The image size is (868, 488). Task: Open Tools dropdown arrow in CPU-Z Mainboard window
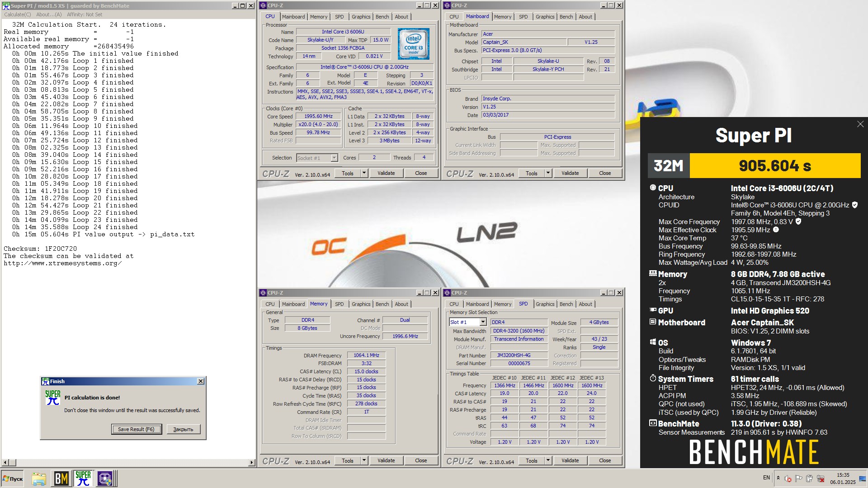pos(548,173)
